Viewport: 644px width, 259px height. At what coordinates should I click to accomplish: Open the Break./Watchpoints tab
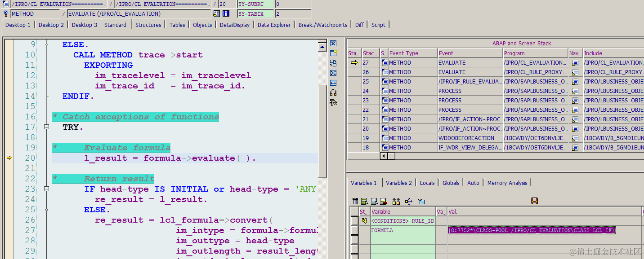[323, 25]
